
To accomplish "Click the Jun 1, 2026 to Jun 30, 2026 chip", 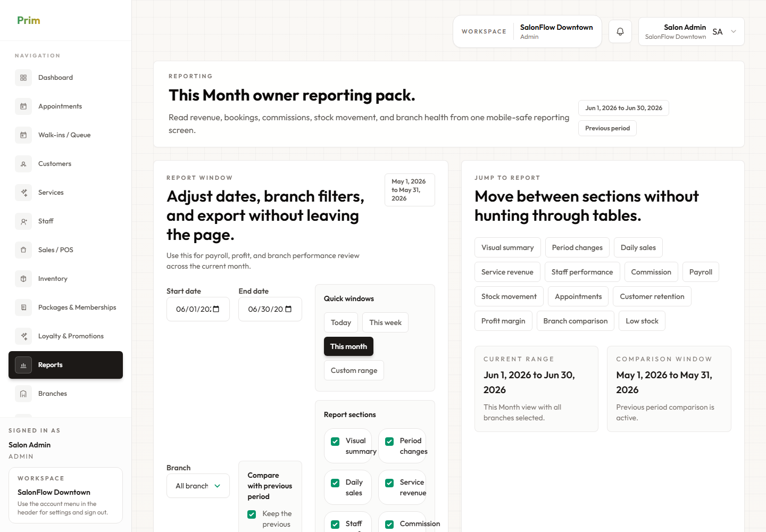I will [623, 108].
